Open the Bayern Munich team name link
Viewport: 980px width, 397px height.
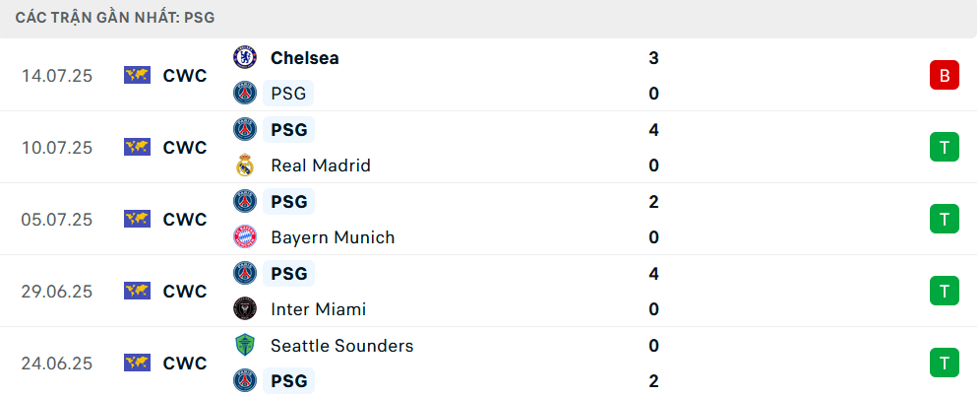pos(333,237)
